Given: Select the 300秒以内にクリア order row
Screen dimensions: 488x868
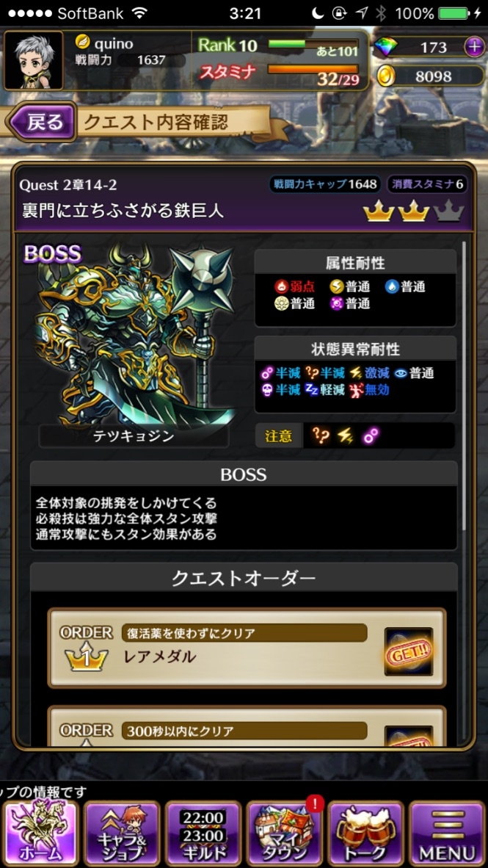Looking at the screenshot, I should [247, 726].
